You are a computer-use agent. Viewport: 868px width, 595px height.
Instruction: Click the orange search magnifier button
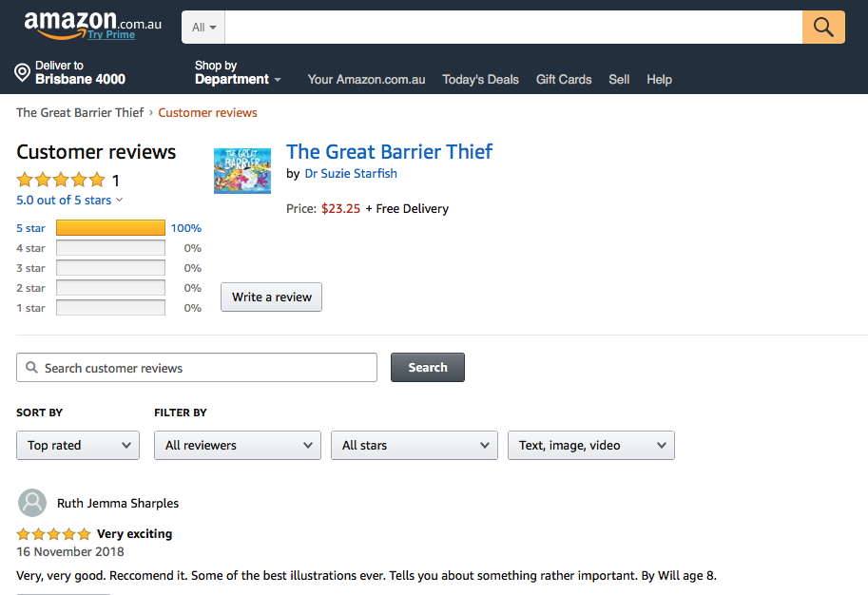pyautogui.click(x=823, y=28)
